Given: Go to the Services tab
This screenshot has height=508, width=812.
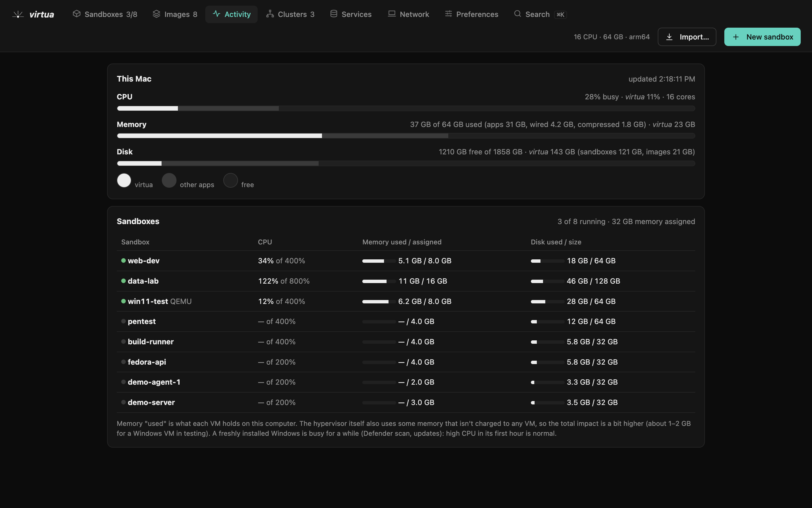Looking at the screenshot, I should tap(351, 14).
